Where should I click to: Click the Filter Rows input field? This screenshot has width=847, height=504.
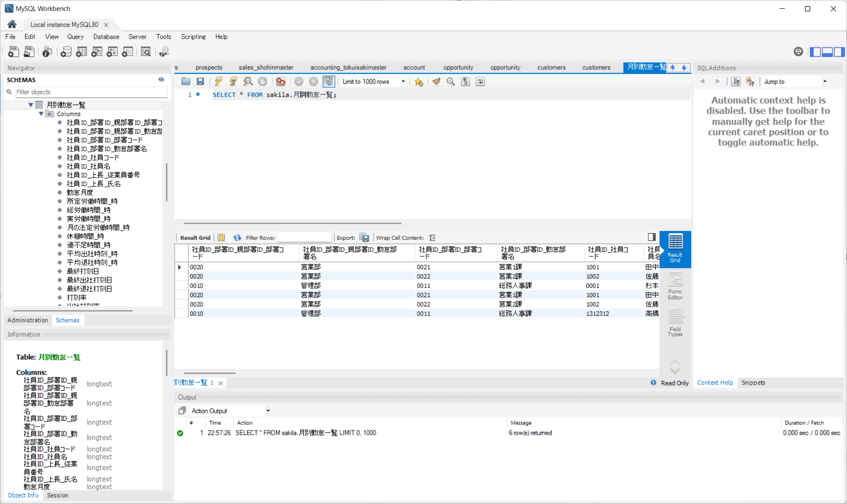pyautogui.click(x=304, y=238)
